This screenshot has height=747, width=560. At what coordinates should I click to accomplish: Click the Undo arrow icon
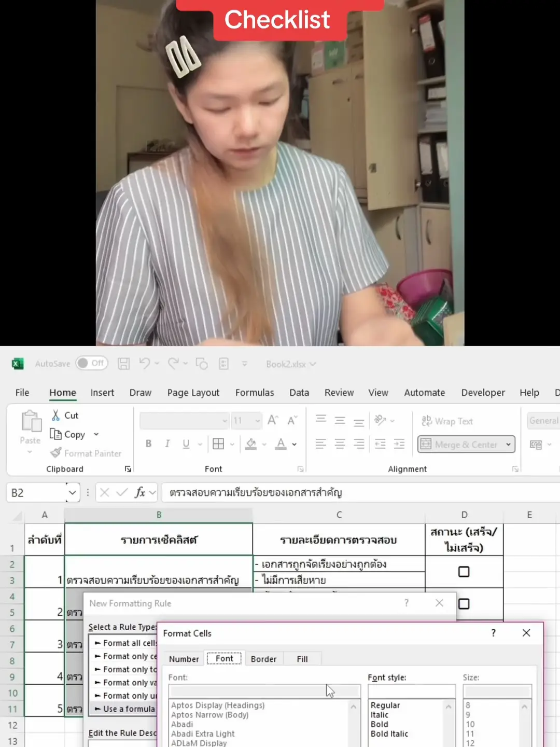145,363
